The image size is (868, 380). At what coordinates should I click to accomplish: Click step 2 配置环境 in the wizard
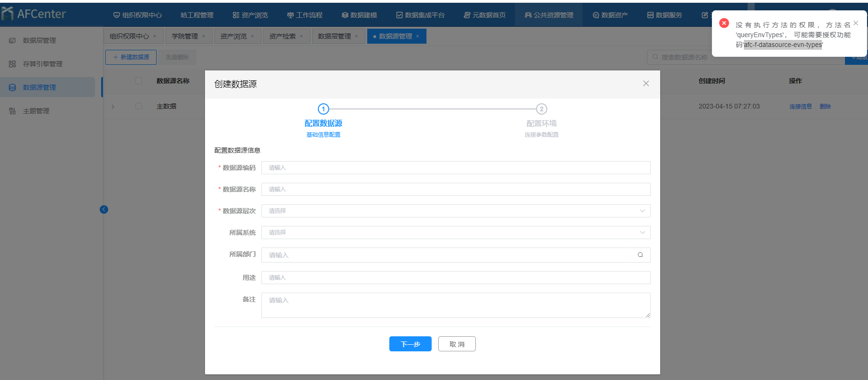(542, 121)
